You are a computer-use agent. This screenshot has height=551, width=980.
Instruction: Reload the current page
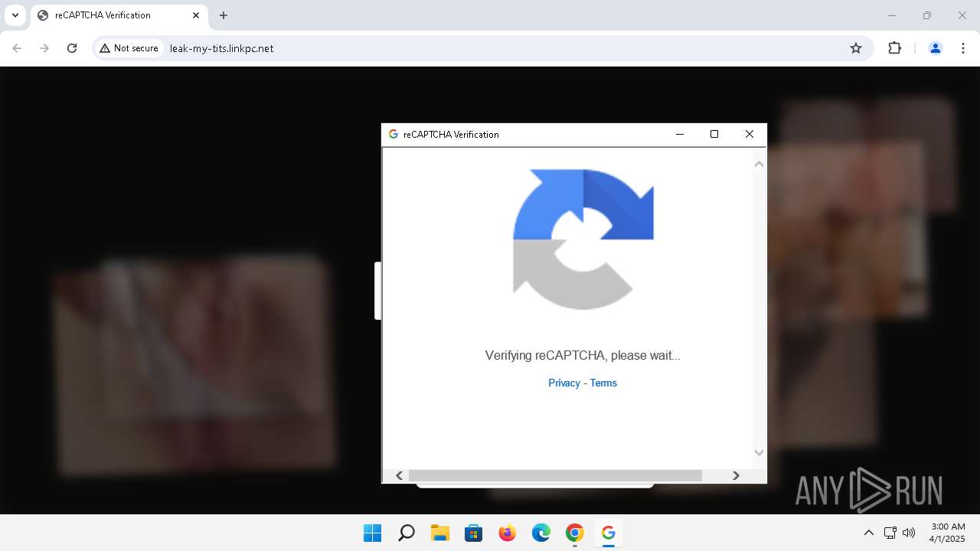pyautogui.click(x=72, y=48)
